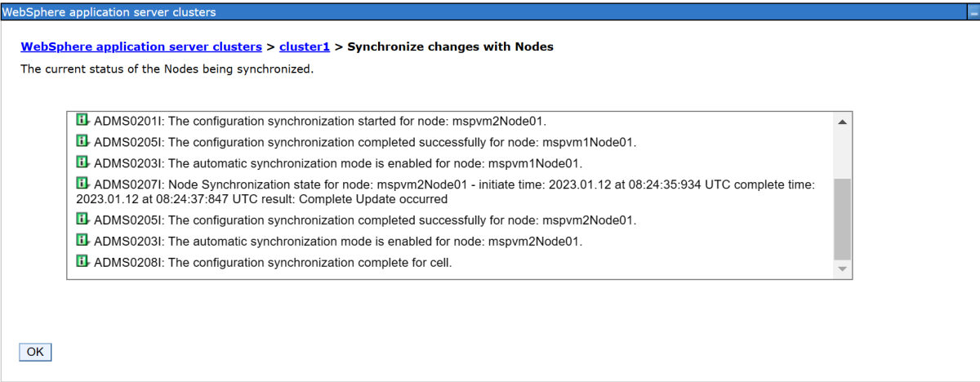
Task: Click info icon for mspvm1Node01 ADMS0203I message
Action: (x=82, y=162)
